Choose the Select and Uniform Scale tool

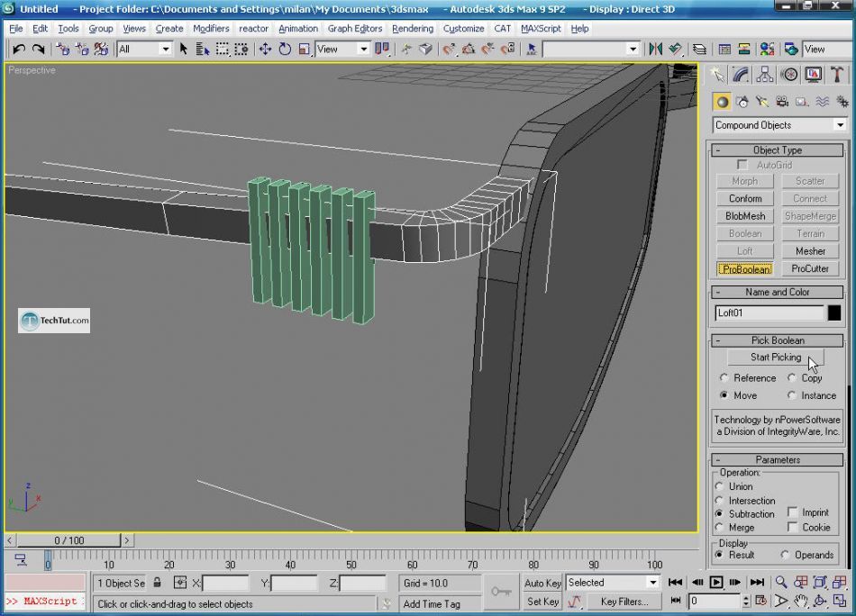point(304,50)
